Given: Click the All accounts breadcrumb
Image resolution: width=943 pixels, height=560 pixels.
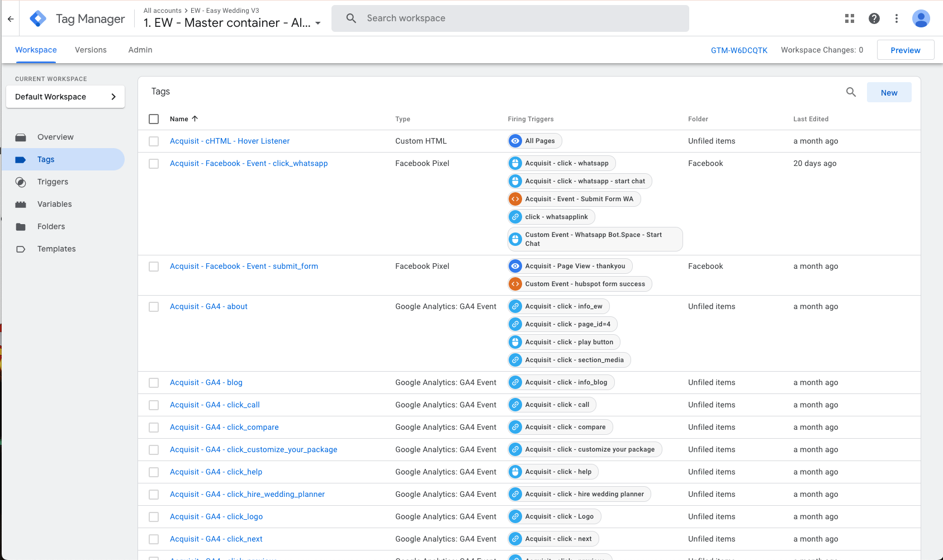Looking at the screenshot, I should point(162,11).
